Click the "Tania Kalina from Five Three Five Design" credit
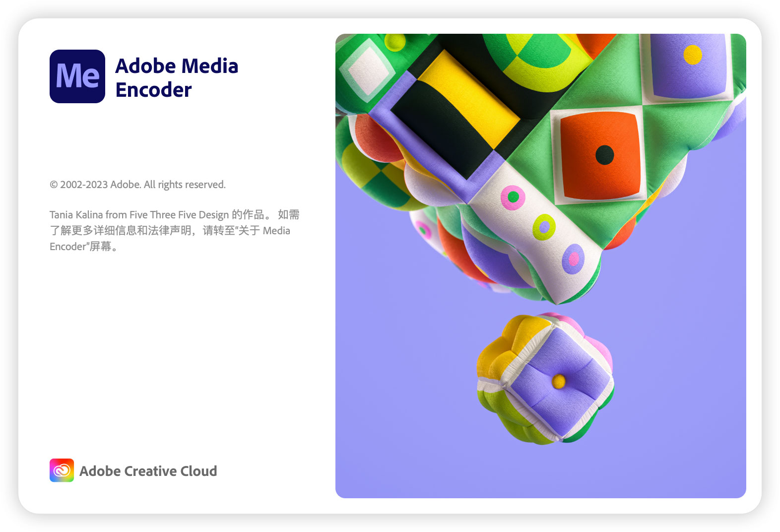 click(x=139, y=215)
